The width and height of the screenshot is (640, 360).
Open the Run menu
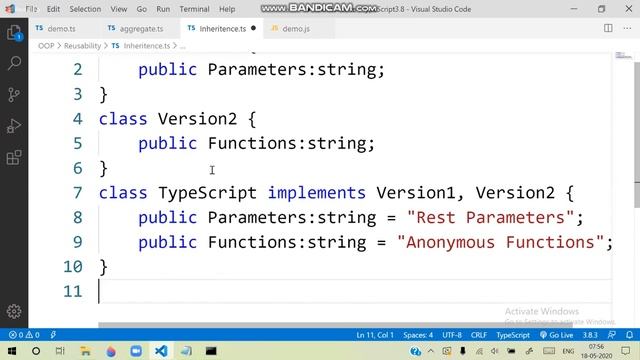[x=163, y=9]
